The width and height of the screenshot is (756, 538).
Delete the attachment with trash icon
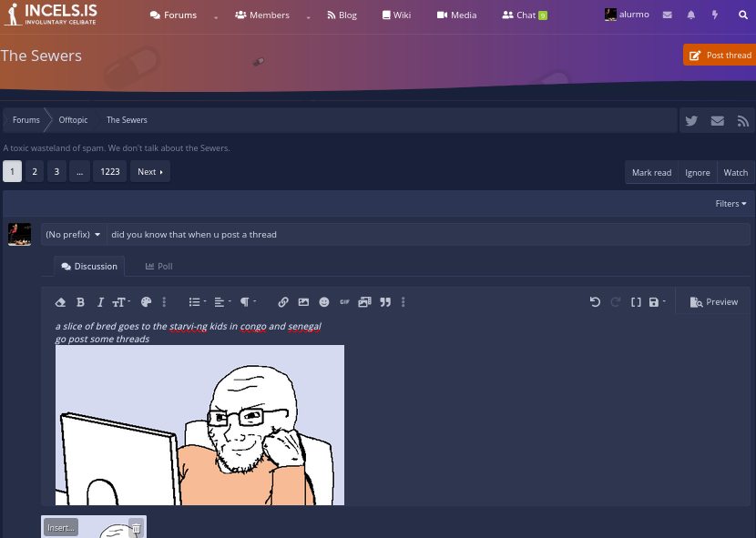[137, 528]
